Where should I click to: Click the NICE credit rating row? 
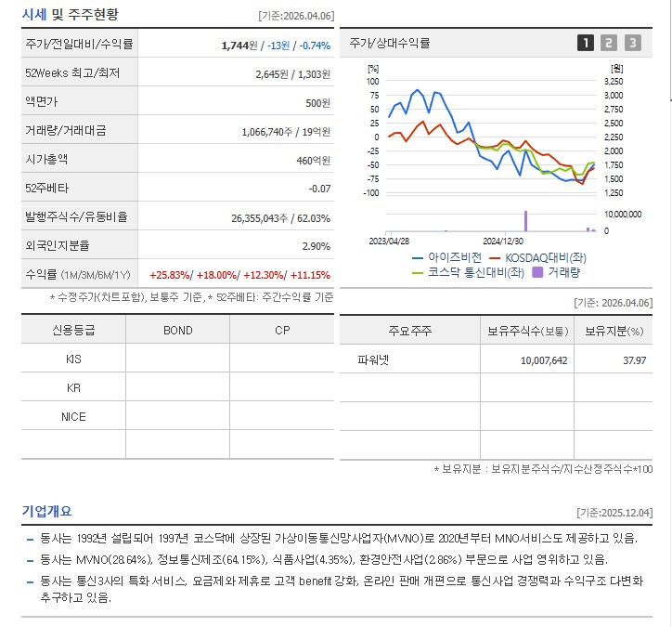[177, 416]
